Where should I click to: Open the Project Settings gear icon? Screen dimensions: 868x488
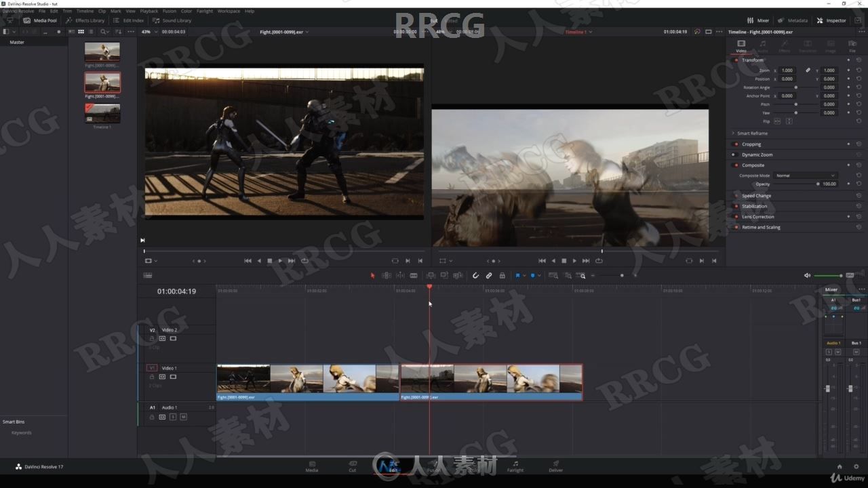[855, 466]
